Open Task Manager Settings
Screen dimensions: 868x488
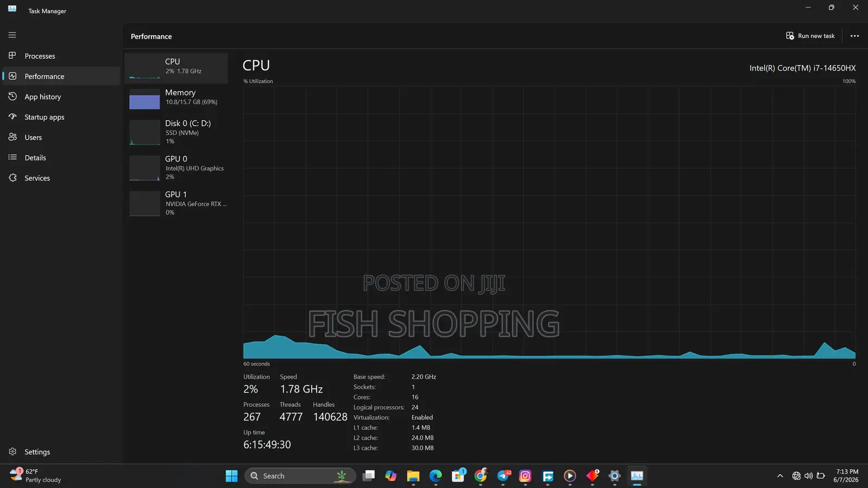[61, 452]
